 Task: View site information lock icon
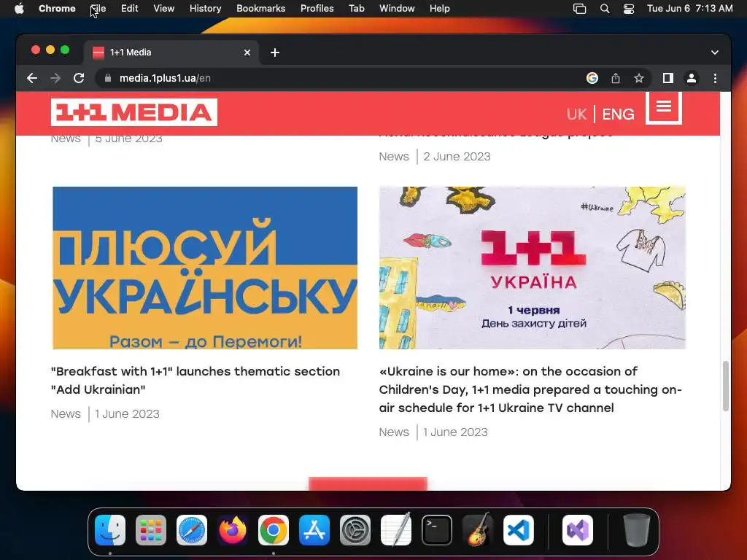(x=108, y=78)
